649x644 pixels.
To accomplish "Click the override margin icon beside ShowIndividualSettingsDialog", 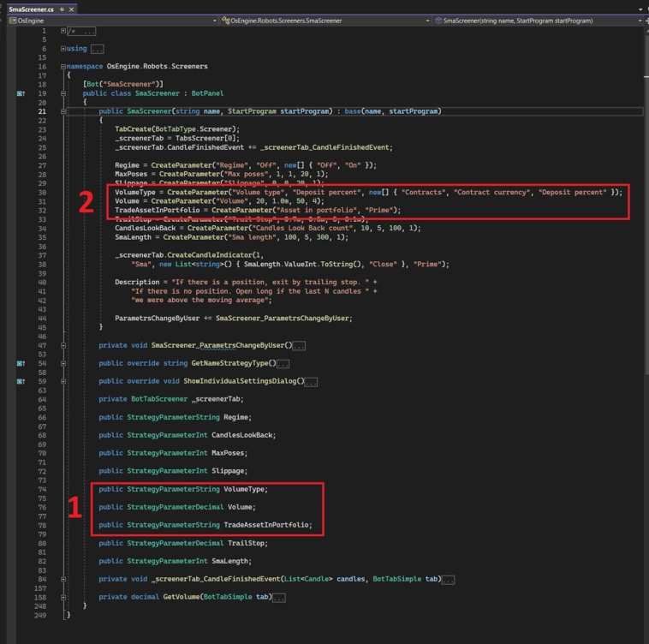I will pos(21,381).
